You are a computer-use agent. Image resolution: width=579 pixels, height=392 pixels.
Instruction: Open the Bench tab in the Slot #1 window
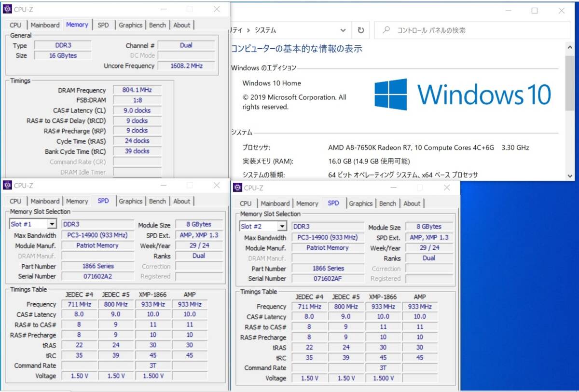pos(157,201)
